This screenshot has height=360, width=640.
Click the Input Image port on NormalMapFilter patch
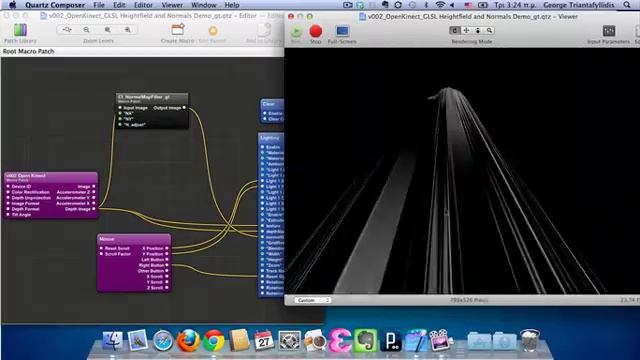(120, 108)
